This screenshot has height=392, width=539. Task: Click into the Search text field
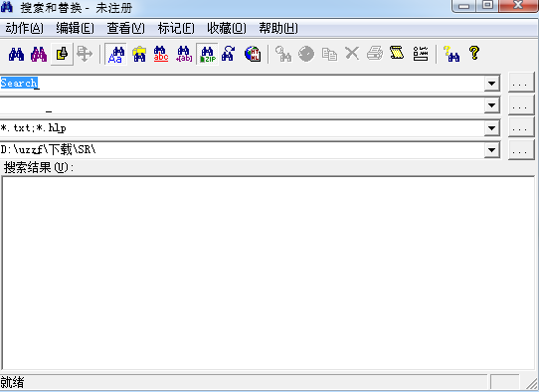[242, 84]
